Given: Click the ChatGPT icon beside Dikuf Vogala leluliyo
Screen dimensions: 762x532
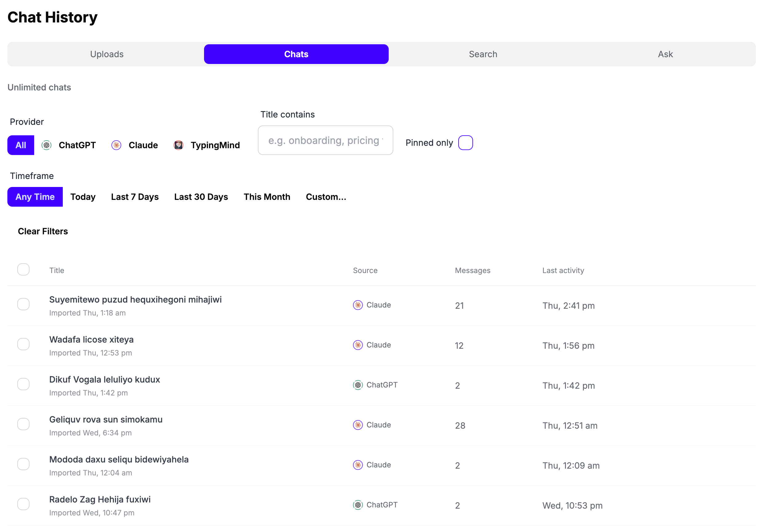Looking at the screenshot, I should pos(357,385).
